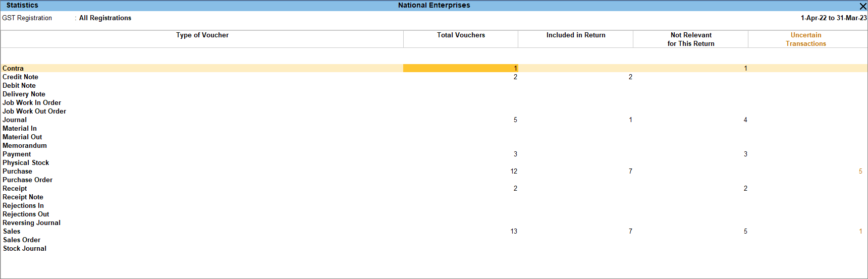868x279 pixels.
Task: Click Uncertain Transactions count 5 for Purchase
Action: pos(860,171)
